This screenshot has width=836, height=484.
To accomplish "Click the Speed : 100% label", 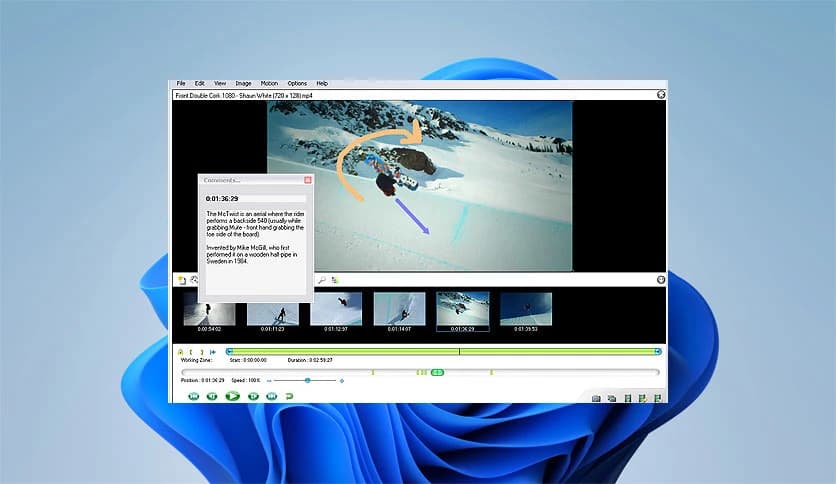I will click(246, 381).
